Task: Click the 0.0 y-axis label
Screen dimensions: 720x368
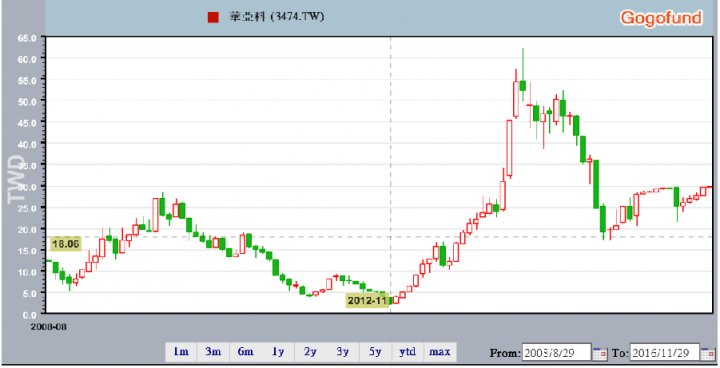Action: (30, 314)
